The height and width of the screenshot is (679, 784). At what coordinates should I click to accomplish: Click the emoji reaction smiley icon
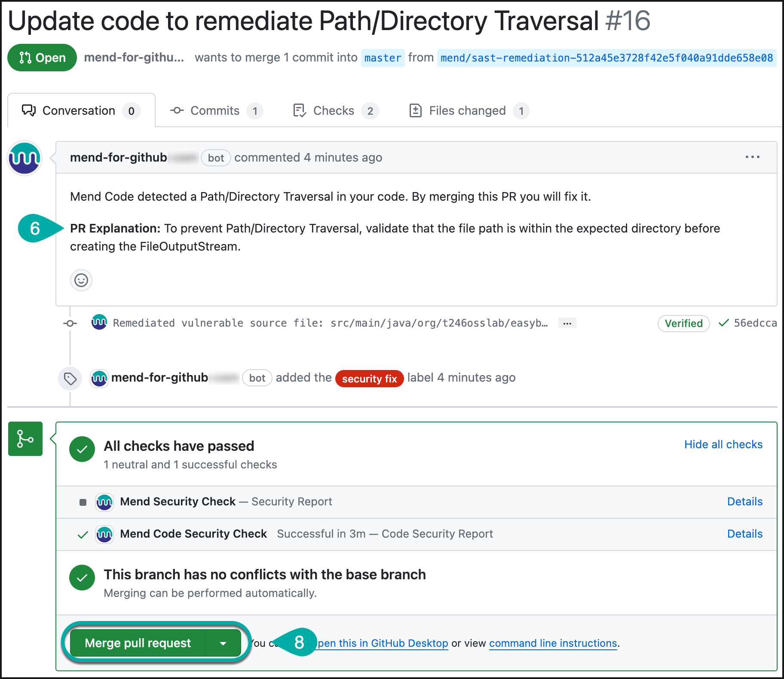(81, 280)
